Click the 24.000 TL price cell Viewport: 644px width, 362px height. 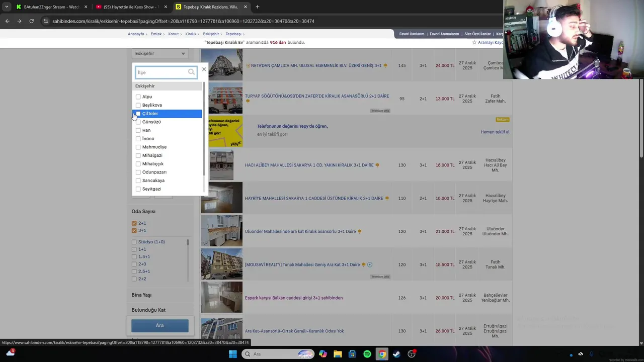click(445, 65)
